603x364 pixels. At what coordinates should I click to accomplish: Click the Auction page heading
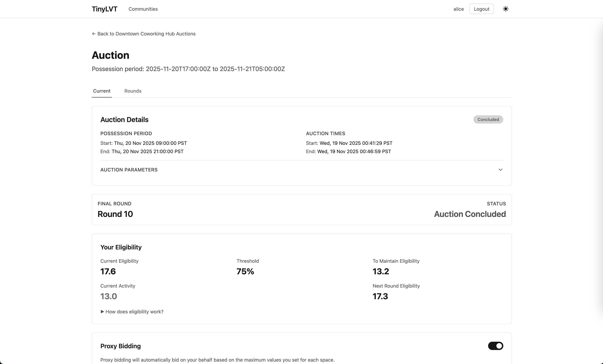click(110, 55)
